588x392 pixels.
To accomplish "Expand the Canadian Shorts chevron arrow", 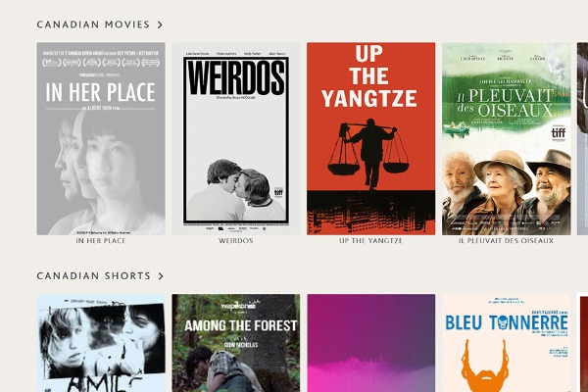I will [161, 276].
